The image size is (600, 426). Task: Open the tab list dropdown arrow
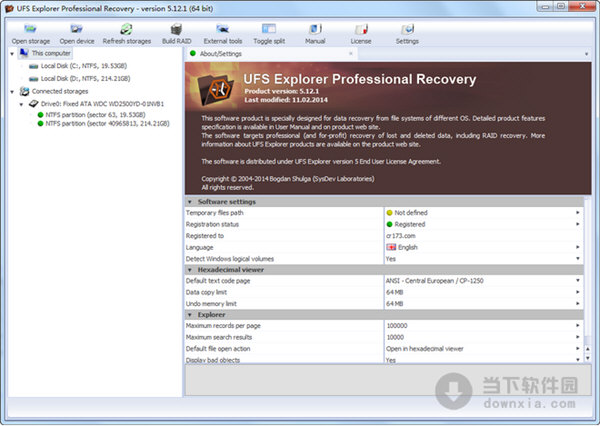click(586, 54)
